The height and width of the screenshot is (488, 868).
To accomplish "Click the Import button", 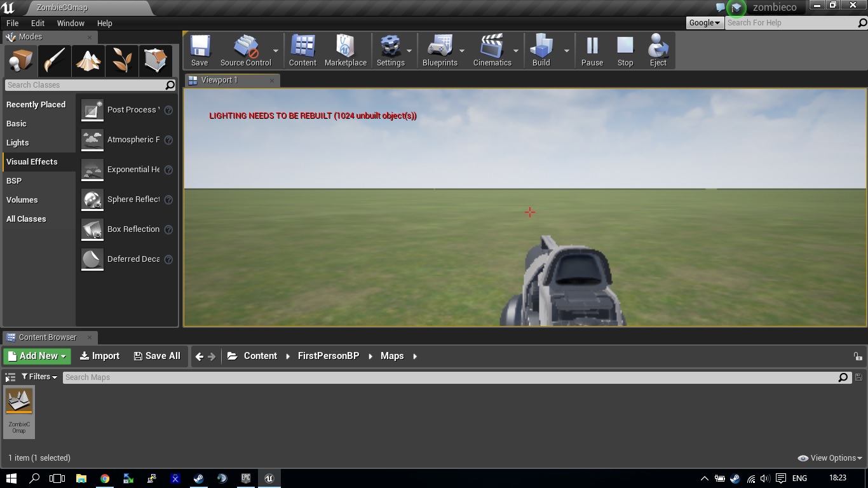I will coord(100,356).
